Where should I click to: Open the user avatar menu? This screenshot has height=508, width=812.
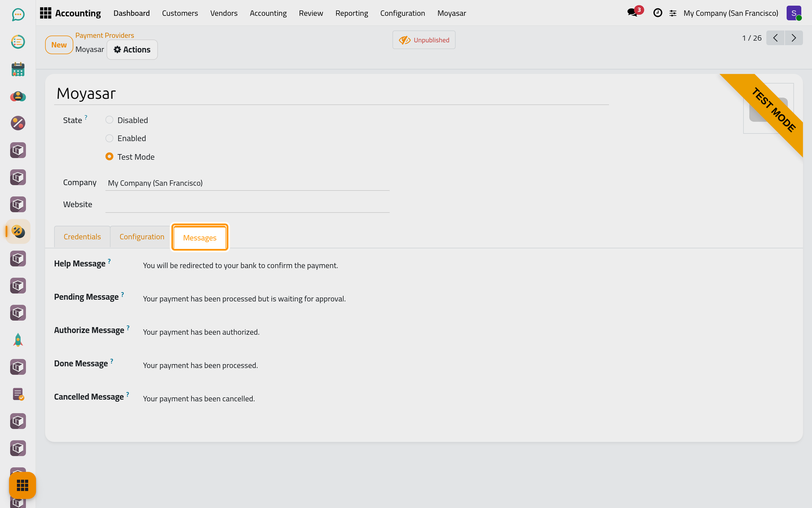794,13
